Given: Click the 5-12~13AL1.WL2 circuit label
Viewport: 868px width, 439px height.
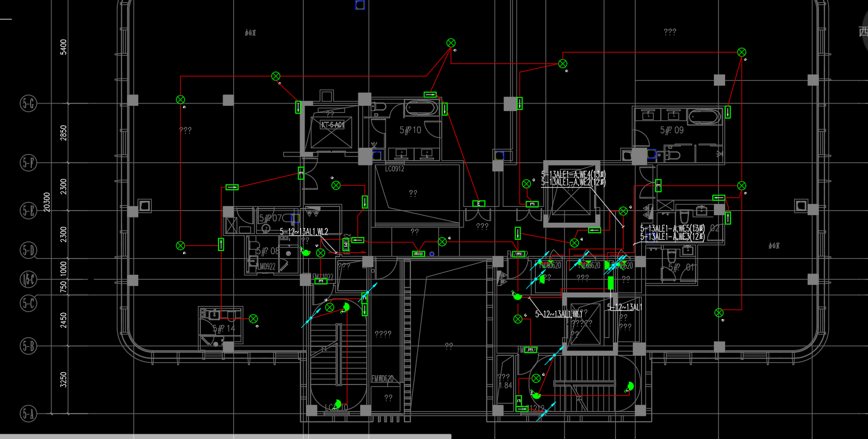Looking at the screenshot, I should click(304, 232).
